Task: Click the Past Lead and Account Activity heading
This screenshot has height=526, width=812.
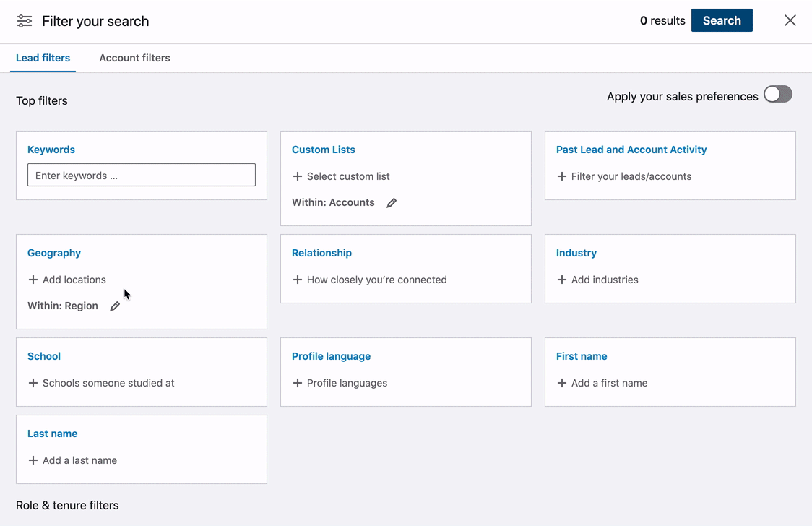Action: 631,150
